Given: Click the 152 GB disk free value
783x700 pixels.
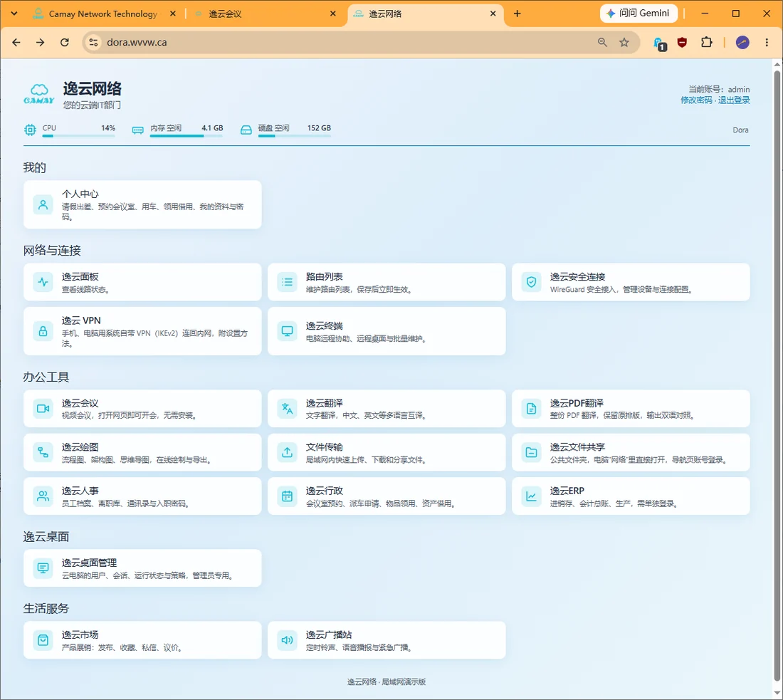Looking at the screenshot, I should coord(319,128).
